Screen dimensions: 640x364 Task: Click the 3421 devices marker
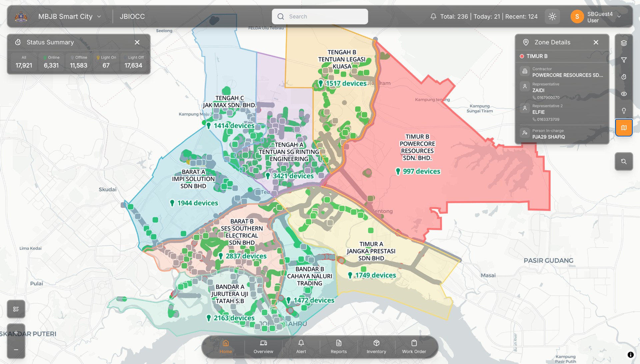pos(290,176)
